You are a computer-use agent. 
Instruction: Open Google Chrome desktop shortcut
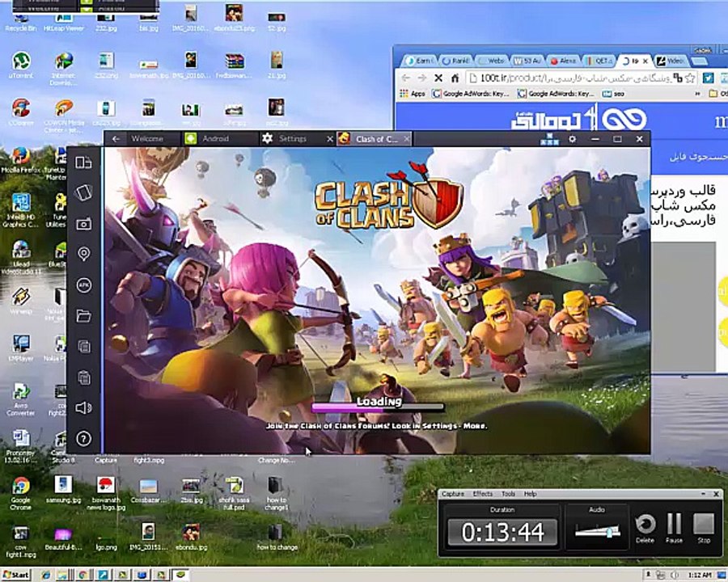coord(20,493)
